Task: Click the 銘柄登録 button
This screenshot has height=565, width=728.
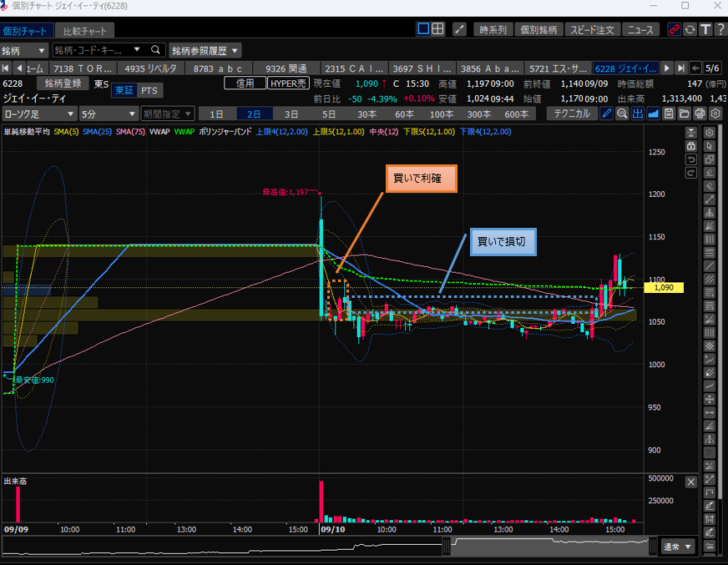Action: click(63, 83)
